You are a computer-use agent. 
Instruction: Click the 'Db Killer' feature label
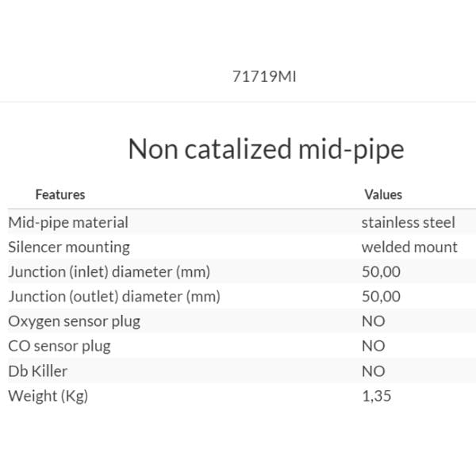point(38,370)
